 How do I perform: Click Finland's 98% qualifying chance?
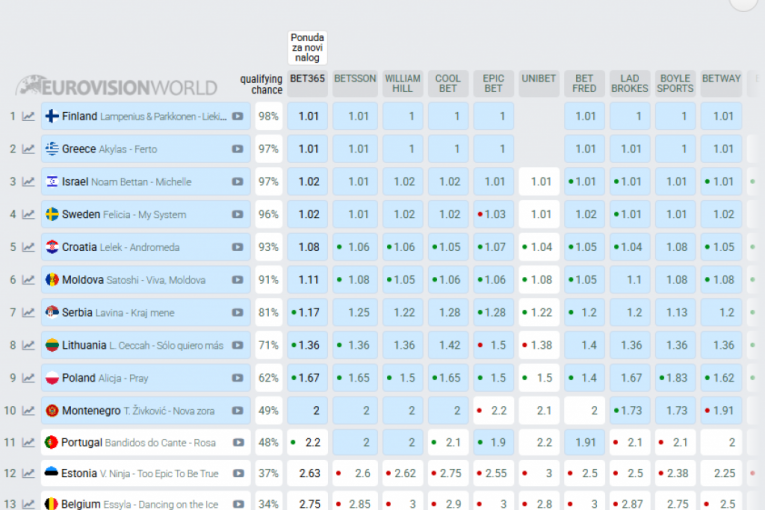pos(268,116)
